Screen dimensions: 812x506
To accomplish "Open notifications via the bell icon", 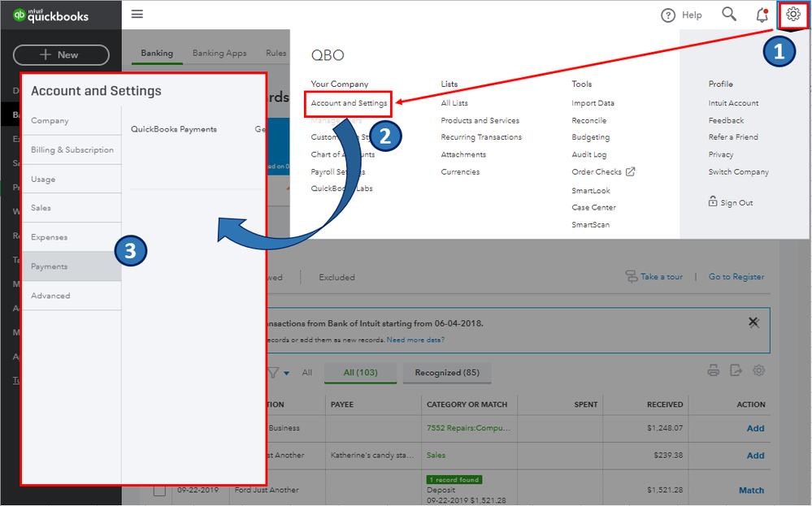I will tap(762, 15).
